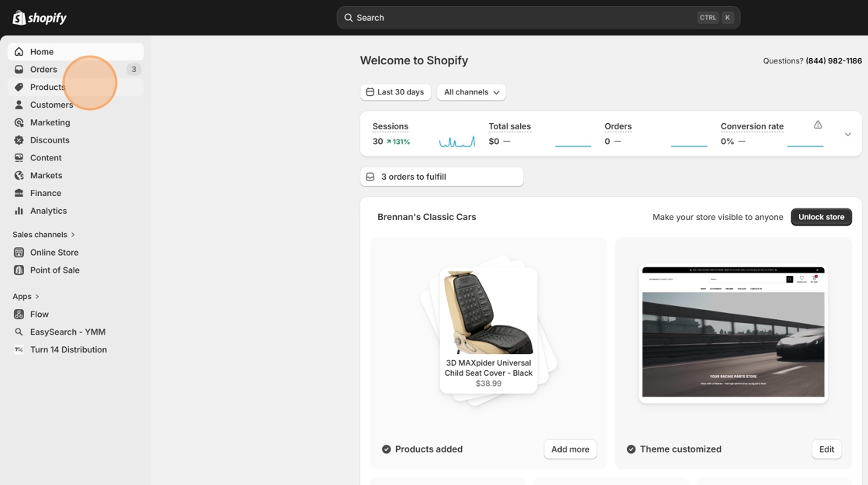The image size is (868, 485).
Task: Expand the metrics card chevron
Action: point(848,135)
